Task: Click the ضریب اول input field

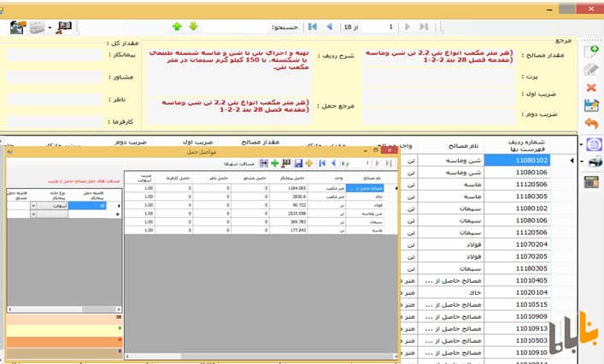Action: [439, 98]
